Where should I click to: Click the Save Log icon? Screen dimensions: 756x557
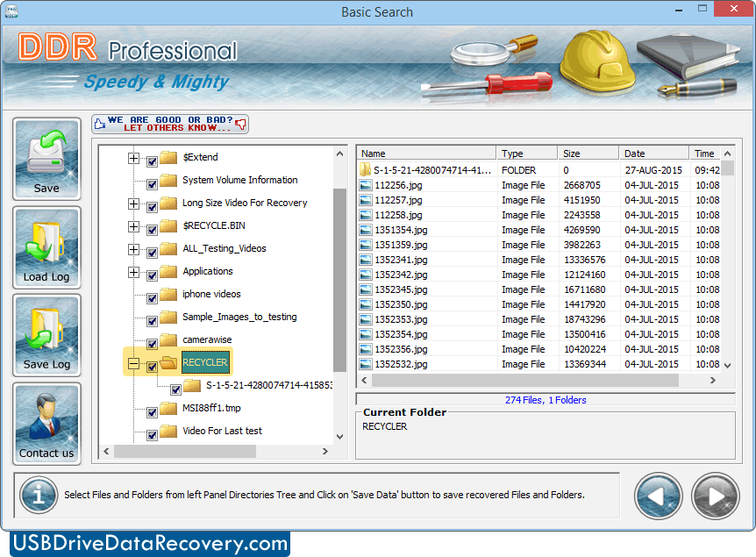(x=46, y=335)
